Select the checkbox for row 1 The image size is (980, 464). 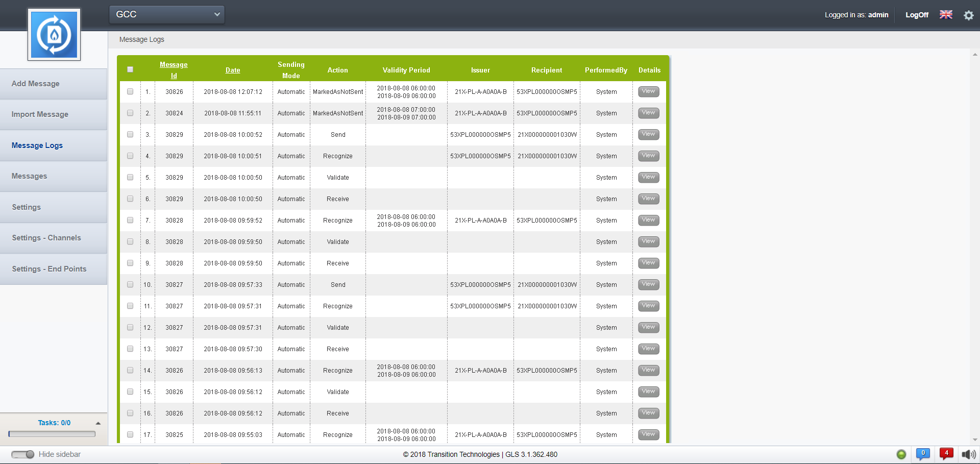130,92
